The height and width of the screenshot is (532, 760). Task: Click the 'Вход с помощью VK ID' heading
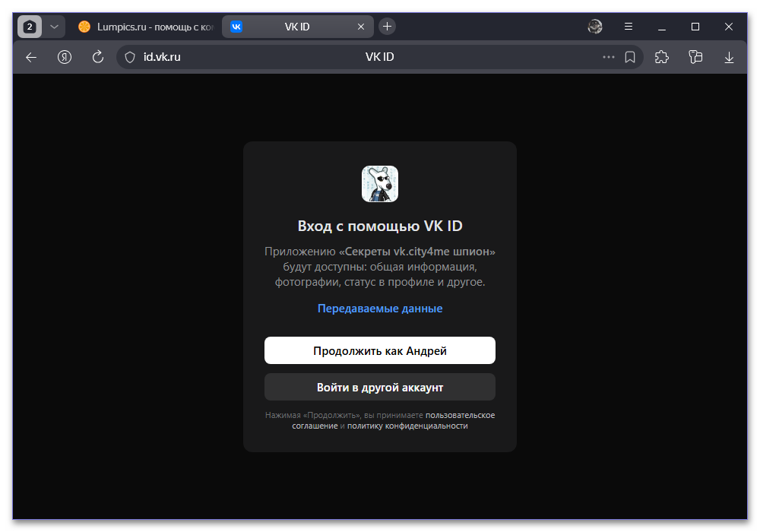point(380,226)
